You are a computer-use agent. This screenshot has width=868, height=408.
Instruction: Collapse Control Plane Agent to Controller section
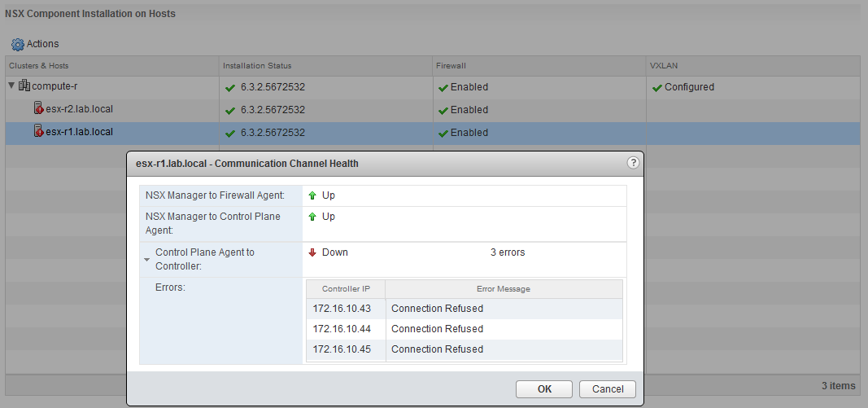coord(146,260)
